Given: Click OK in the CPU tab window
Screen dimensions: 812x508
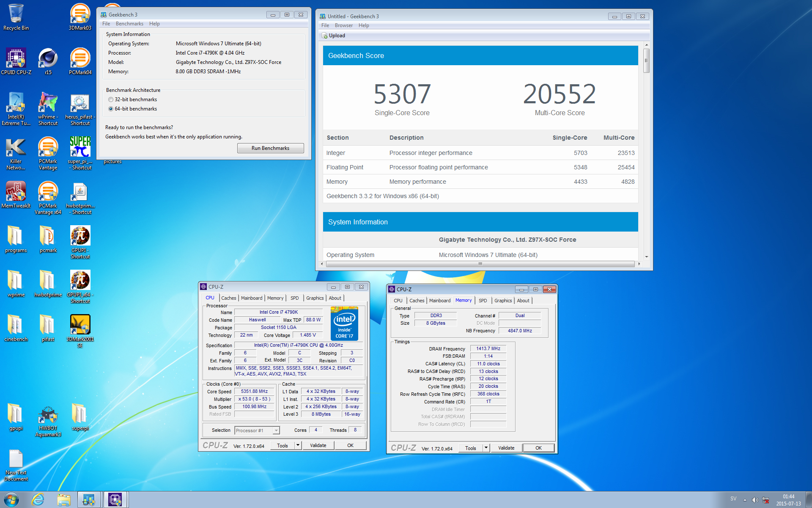Looking at the screenshot, I should point(351,445).
